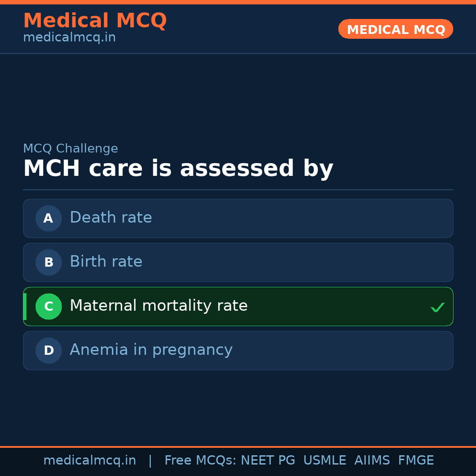Image resolution: width=476 pixels, height=476 pixels.
Task: Click the green checkmark on option C
Action: pyautogui.click(x=437, y=307)
